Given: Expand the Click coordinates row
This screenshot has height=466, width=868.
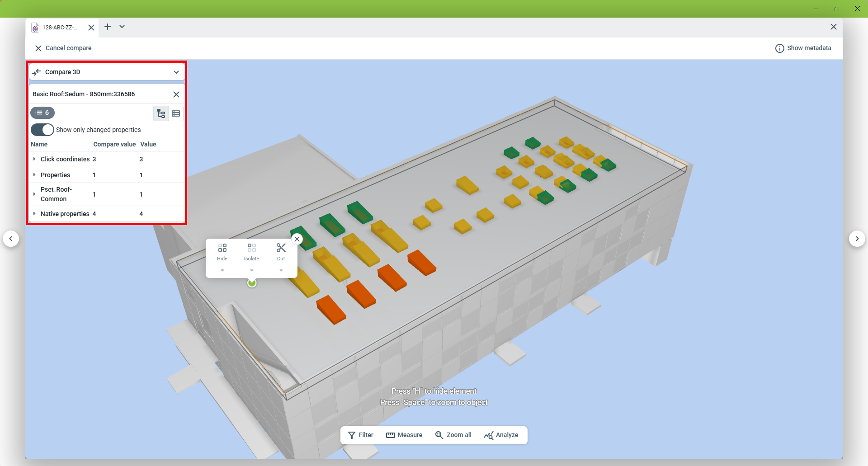Looking at the screenshot, I should [x=34, y=159].
